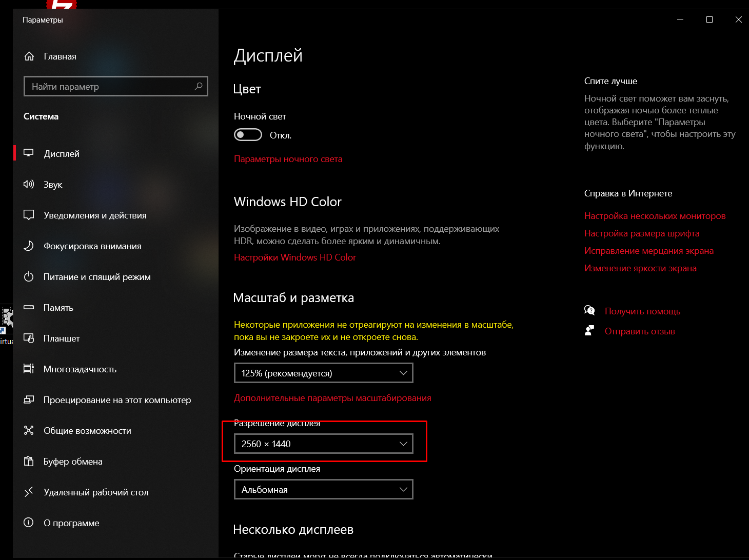The width and height of the screenshot is (749, 560).
Task: Click the info icon for О программе
Action: click(29, 523)
